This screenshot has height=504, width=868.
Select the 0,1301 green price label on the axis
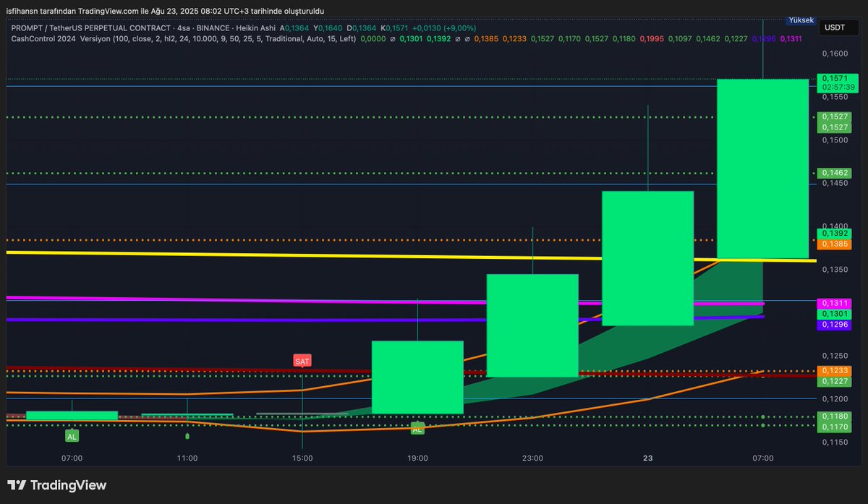833,315
